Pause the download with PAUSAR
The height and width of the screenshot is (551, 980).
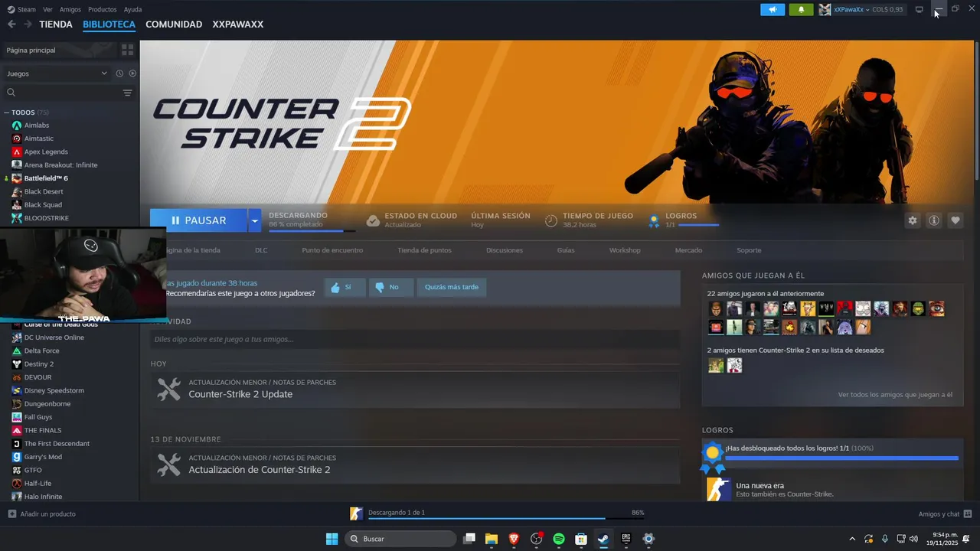[198, 220]
